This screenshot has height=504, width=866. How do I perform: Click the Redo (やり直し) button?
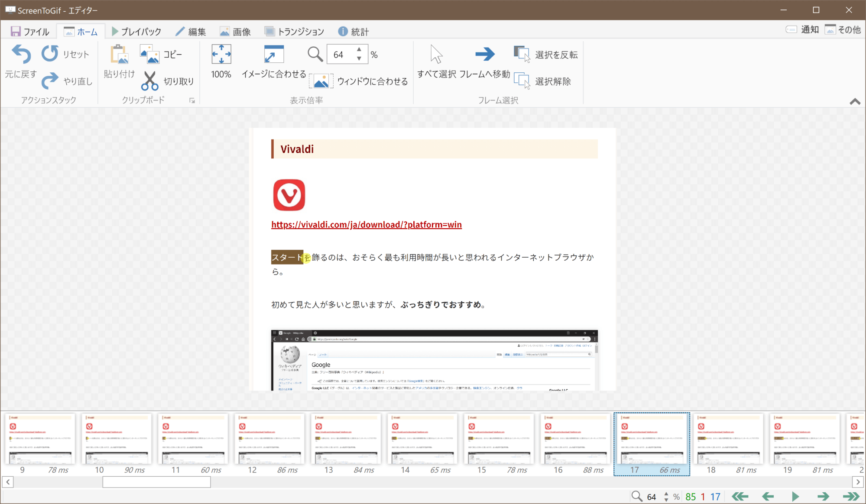pyautogui.click(x=67, y=81)
